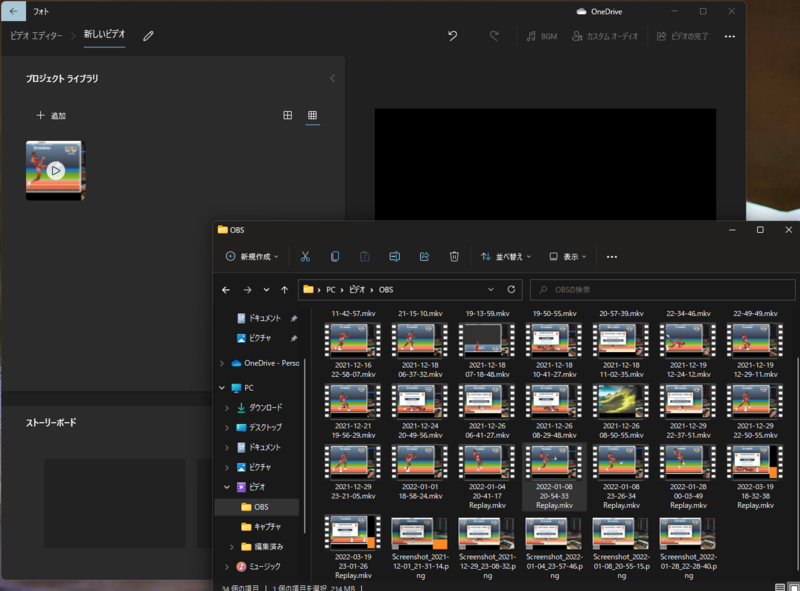Select file 2022-01-08 20-54-33 Replay.mkv
The height and width of the screenshot is (591, 800).
554,477
